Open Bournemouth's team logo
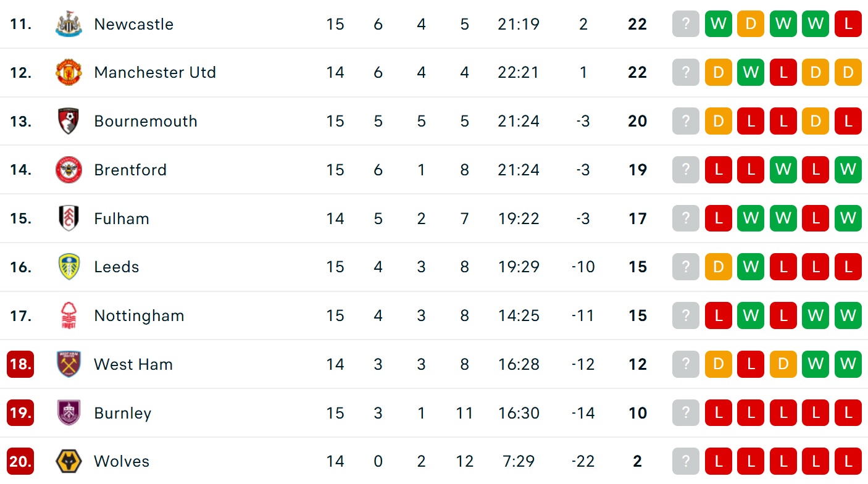 (69, 121)
